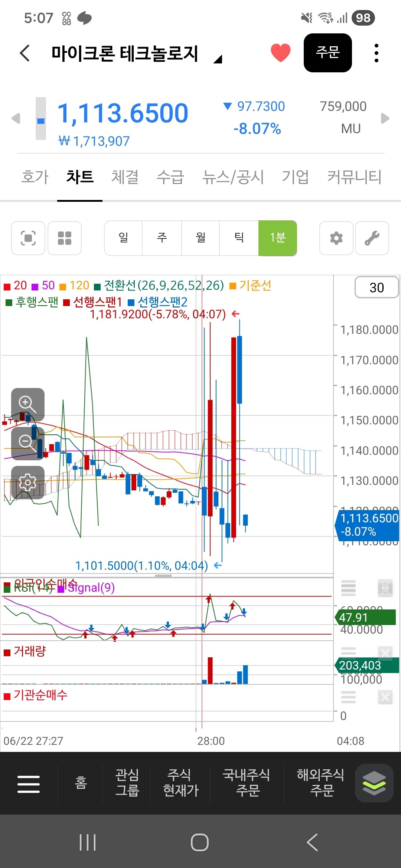Image resolution: width=401 pixels, height=868 pixels.
Task: Open multi-chart grid layout icon
Action: click(x=65, y=238)
